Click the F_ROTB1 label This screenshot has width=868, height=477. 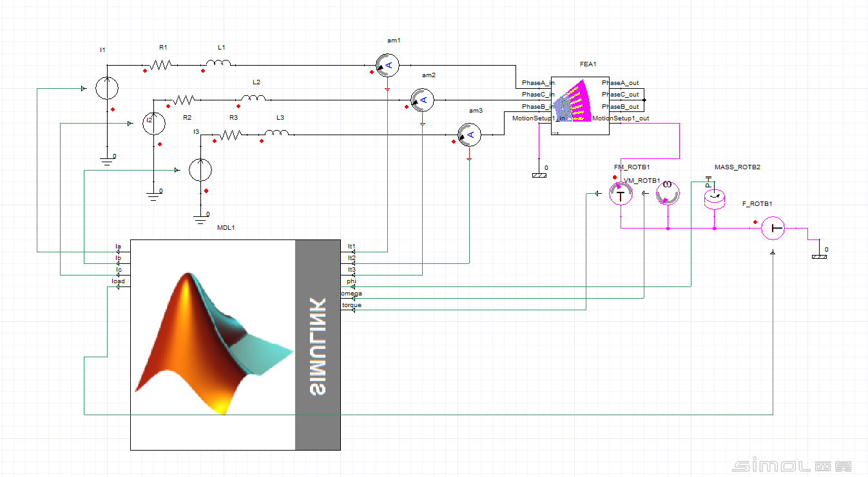[x=757, y=204]
